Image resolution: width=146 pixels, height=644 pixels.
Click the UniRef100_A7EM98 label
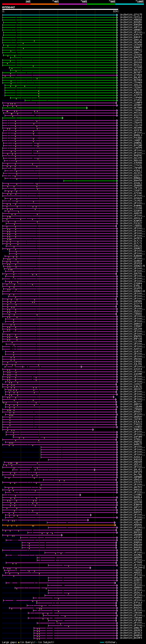[131, 163]
